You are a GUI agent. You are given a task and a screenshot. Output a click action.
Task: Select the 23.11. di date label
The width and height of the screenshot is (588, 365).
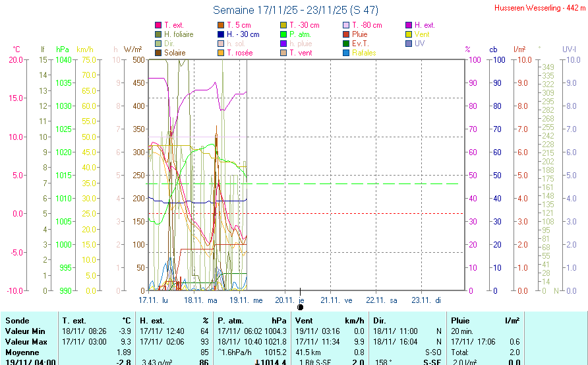427,300
